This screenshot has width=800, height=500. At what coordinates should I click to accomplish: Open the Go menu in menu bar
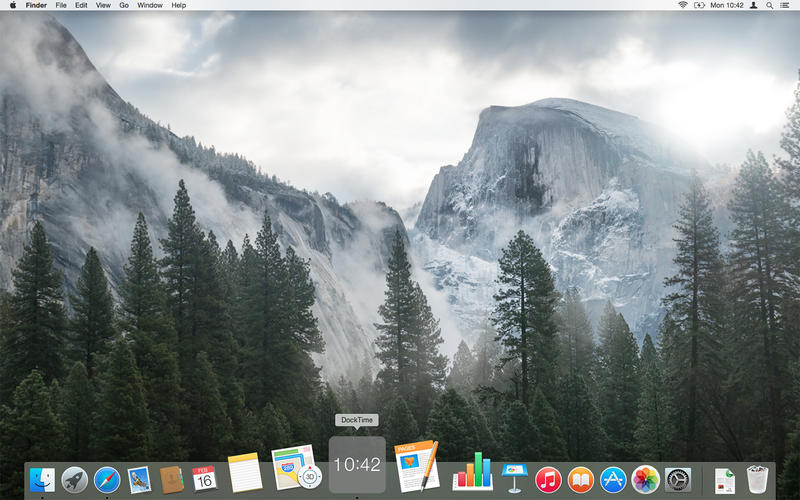click(x=124, y=5)
